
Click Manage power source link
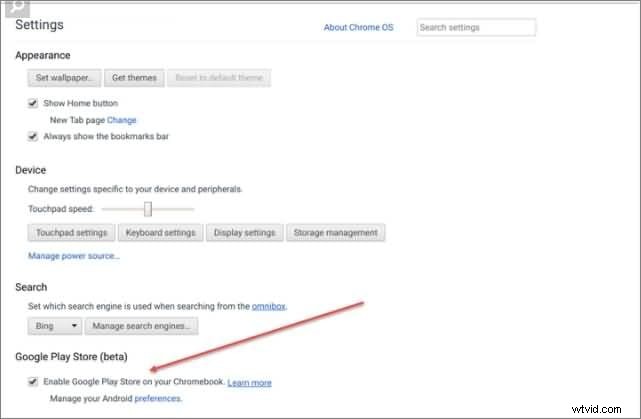pyautogui.click(x=74, y=256)
